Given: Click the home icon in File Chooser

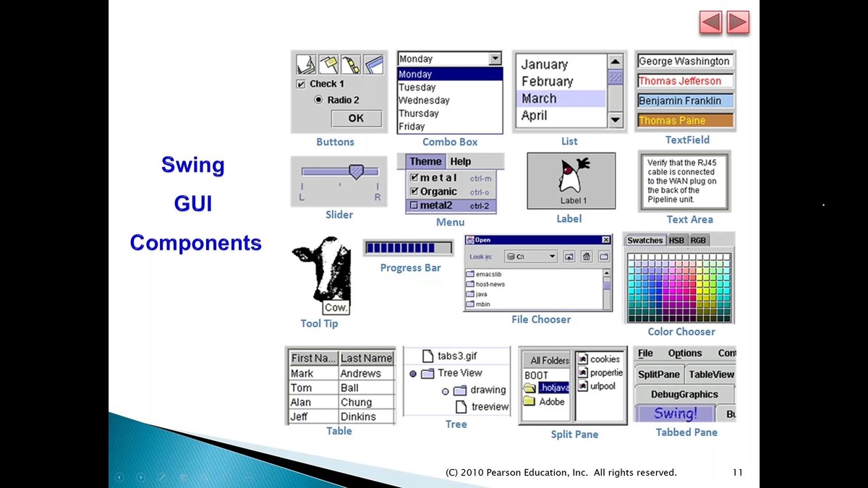Looking at the screenshot, I should (x=587, y=257).
